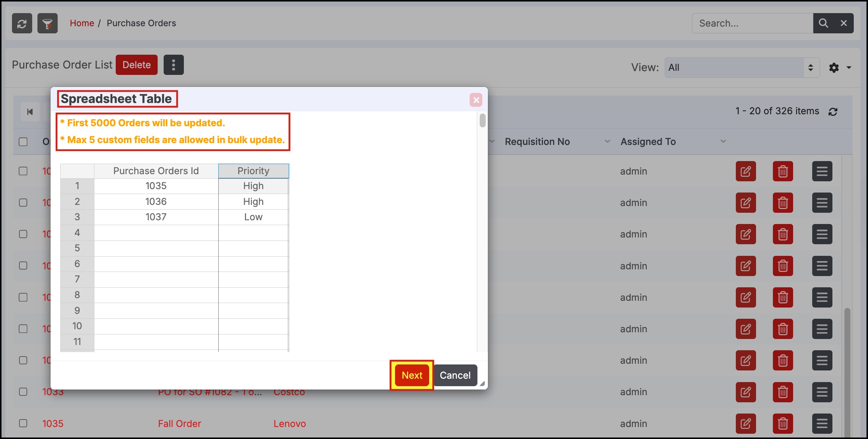The width and height of the screenshot is (868, 439).
Task: Click the refresh icon in top toolbar
Action: pos(22,23)
